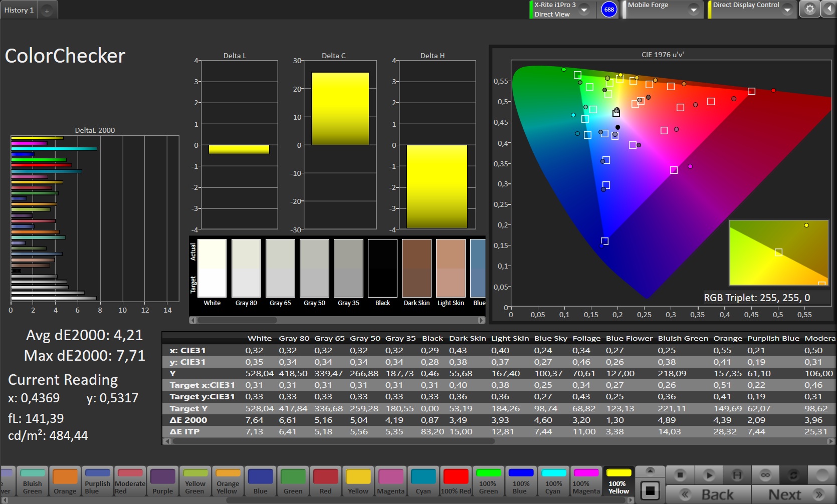Add a new history tab

(47, 11)
